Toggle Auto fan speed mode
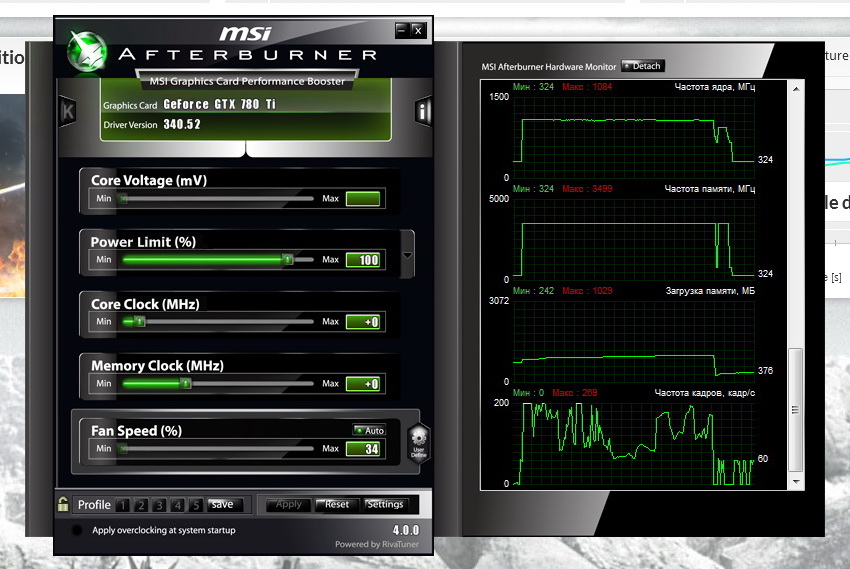This screenshot has height=569, width=850. [x=369, y=430]
